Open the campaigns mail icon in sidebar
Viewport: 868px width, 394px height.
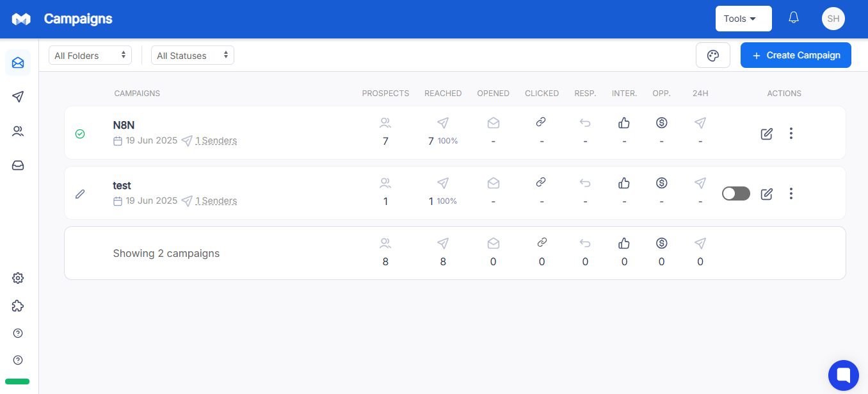[x=18, y=62]
